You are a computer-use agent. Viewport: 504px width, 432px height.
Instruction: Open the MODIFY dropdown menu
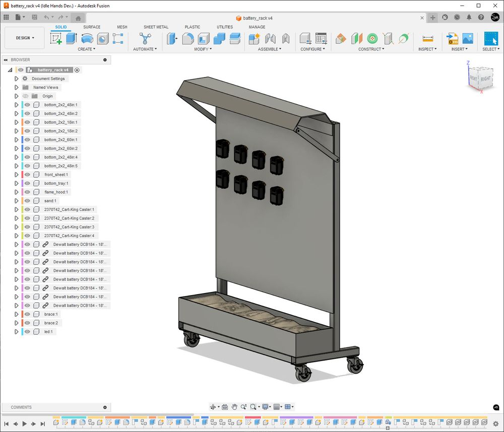point(203,49)
